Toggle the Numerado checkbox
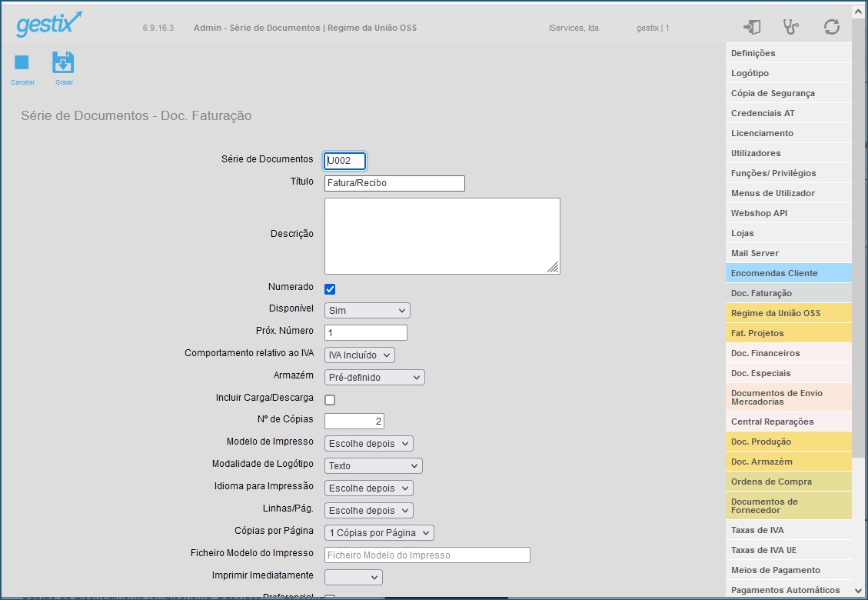Image resolution: width=868 pixels, height=600 pixels. (330, 289)
